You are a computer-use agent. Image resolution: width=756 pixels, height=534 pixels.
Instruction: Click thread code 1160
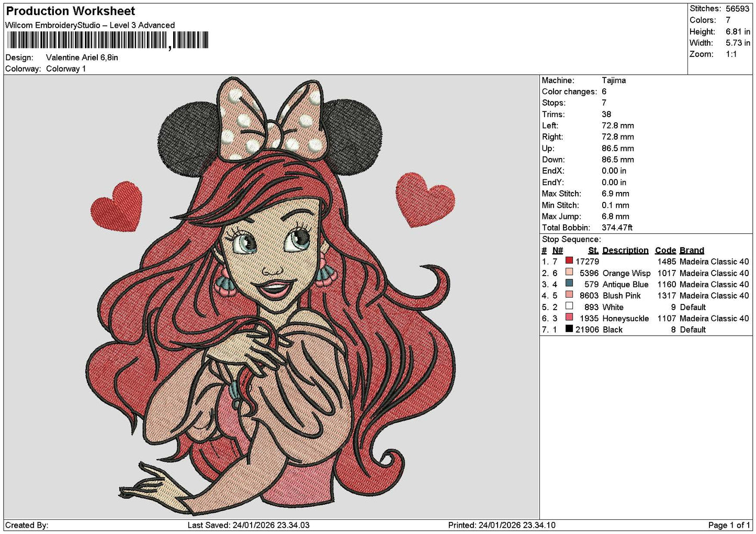pos(667,285)
